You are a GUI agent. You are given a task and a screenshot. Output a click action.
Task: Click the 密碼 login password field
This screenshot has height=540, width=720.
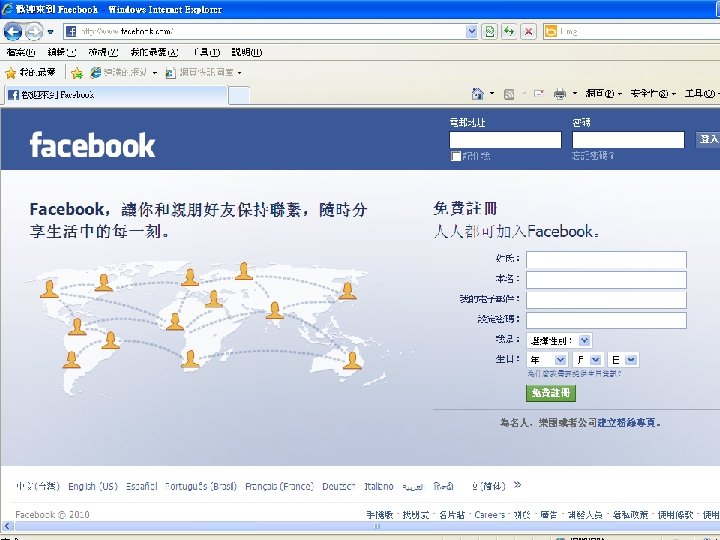pyautogui.click(x=628, y=140)
